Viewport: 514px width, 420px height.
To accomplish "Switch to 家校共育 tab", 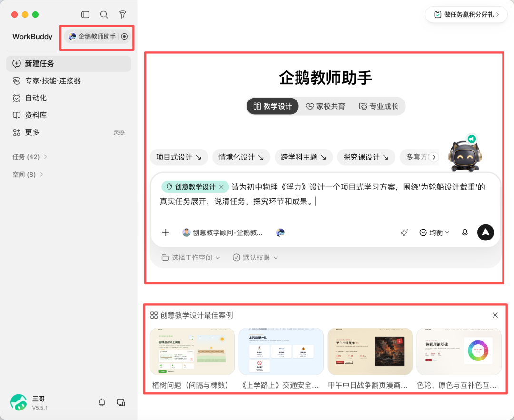I will (x=326, y=106).
